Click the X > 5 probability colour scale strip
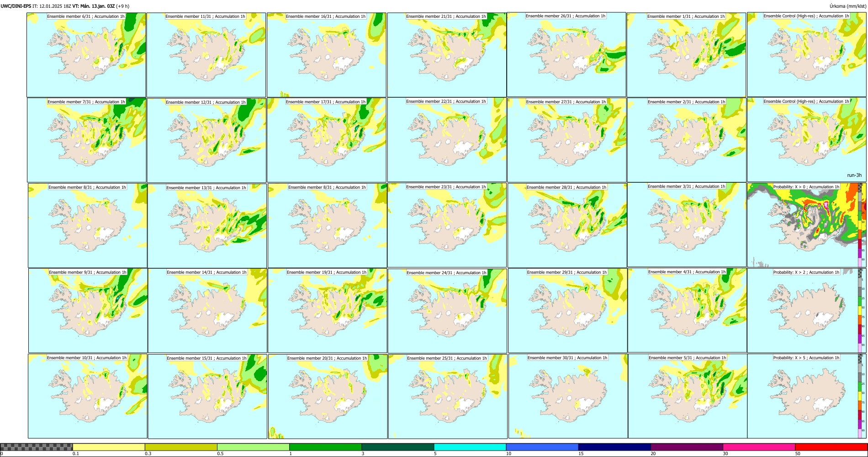Image resolution: width=868 pixels, height=457 pixels. (x=859, y=396)
